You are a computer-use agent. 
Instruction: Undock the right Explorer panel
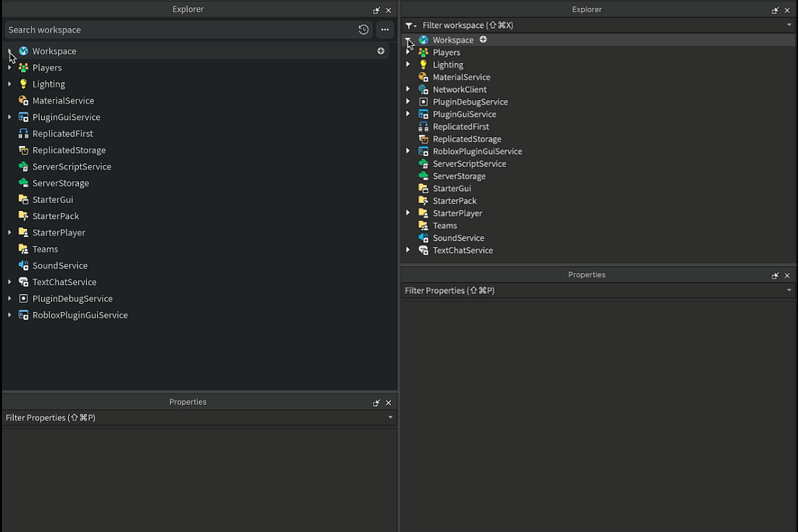tap(775, 11)
